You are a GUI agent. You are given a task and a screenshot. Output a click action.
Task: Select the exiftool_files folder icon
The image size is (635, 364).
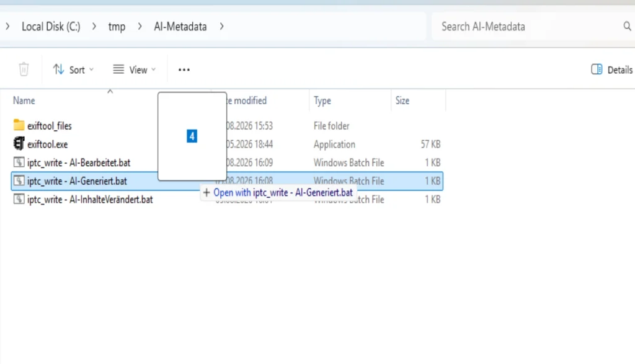coord(19,125)
